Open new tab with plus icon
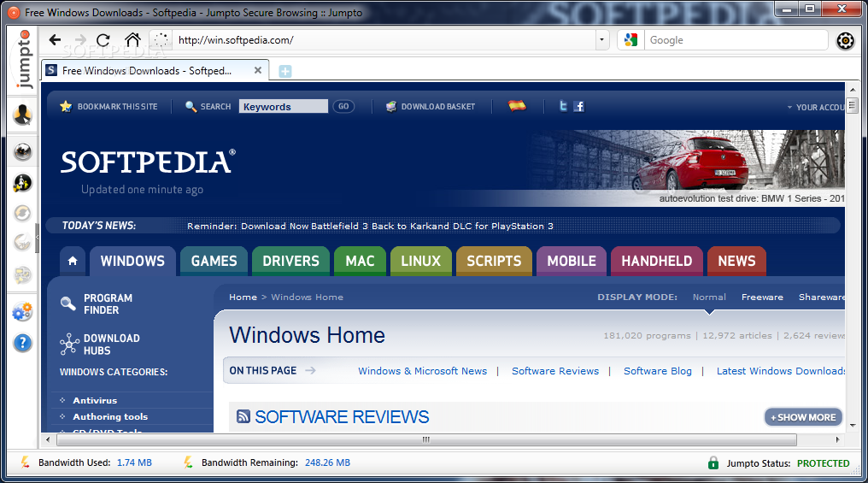This screenshot has height=483, width=868. (x=285, y=71)
